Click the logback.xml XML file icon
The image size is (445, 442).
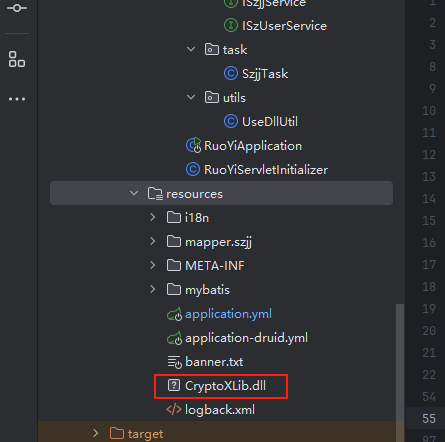[x=174, y=409]
